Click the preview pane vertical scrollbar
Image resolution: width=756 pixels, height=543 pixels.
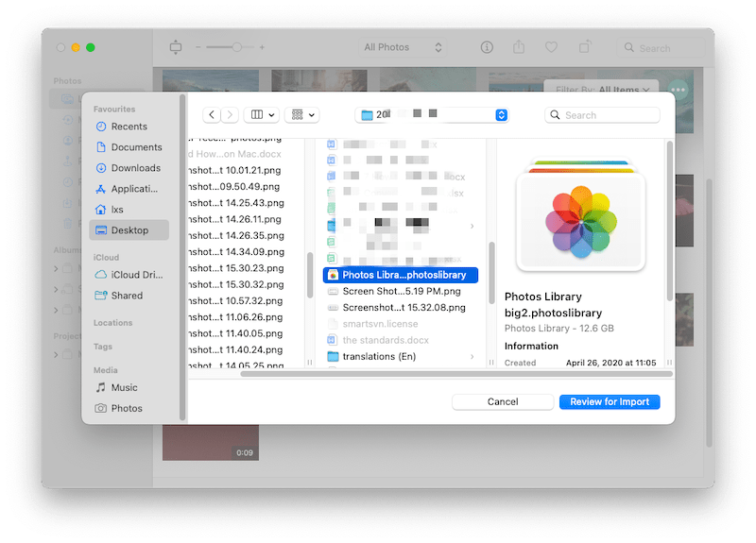[670, 221]
